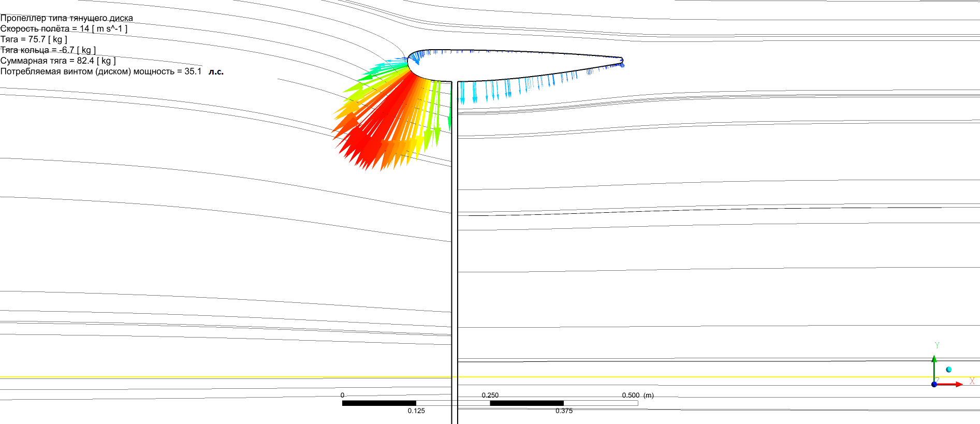The image size is (980, 424).
Task: Click the cyan sphere on the axis triad
Action: coord(948,369)
